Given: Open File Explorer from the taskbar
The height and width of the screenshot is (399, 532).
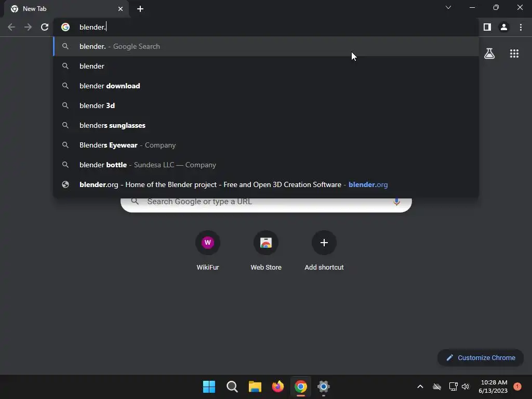Looking at the screenshot, I should (255, 387).
